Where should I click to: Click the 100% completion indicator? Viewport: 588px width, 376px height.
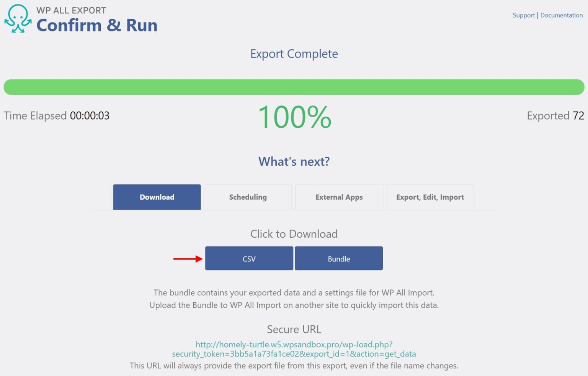[x=294, y=117]
